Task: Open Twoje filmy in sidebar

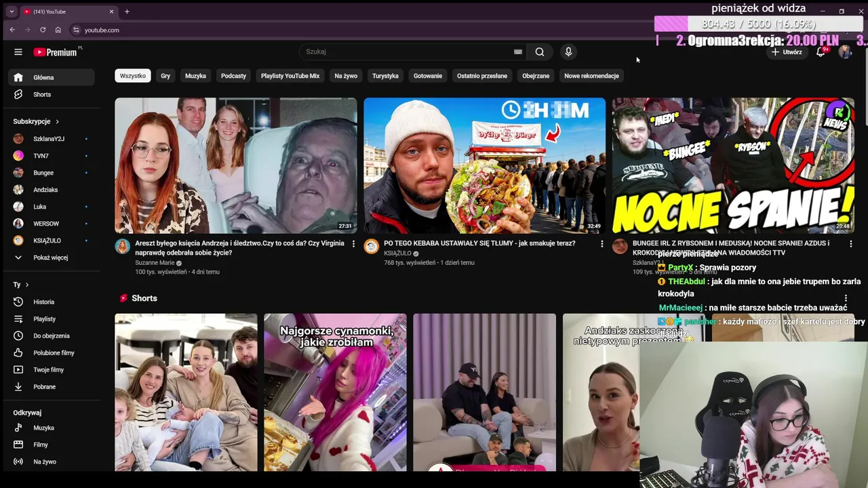Action: point(52,369)
